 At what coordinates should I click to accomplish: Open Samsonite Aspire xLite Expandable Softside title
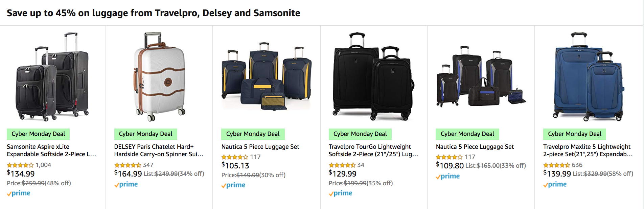coord(51,150)
